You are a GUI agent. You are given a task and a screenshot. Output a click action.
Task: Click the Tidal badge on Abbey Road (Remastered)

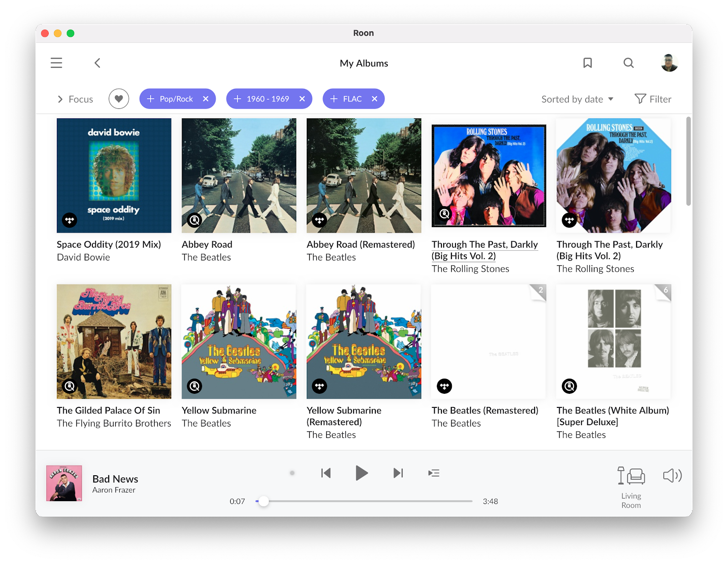(320, 220)
